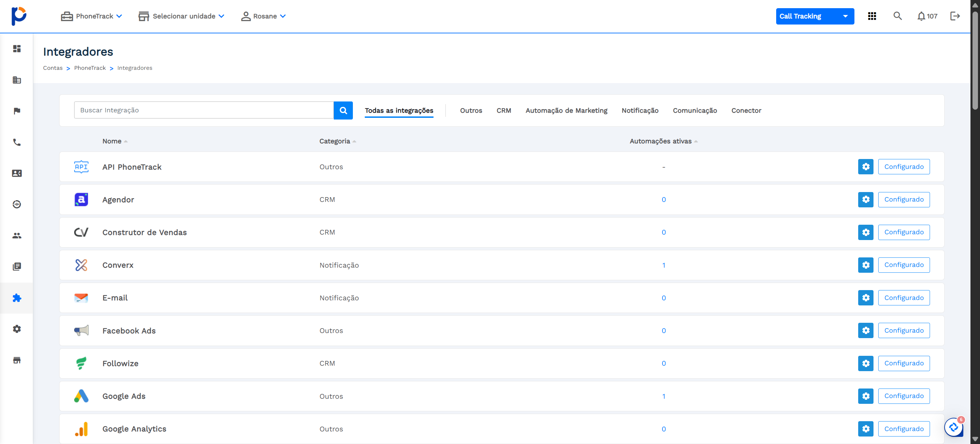Open the store units sidebar icon
Screen dimensions: 980x444
click(17, 360)
